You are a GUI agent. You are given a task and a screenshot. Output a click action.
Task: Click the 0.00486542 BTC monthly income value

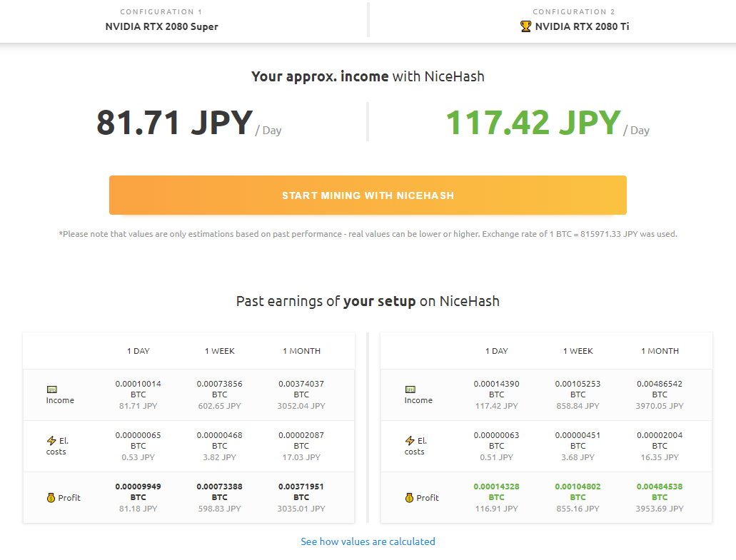(660, 389)
